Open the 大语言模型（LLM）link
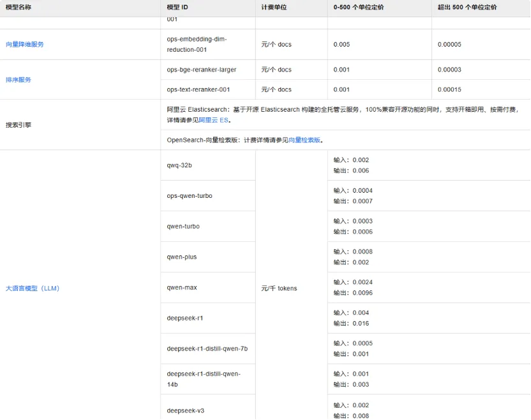The image size is (531, 420). tap(33, 289)
